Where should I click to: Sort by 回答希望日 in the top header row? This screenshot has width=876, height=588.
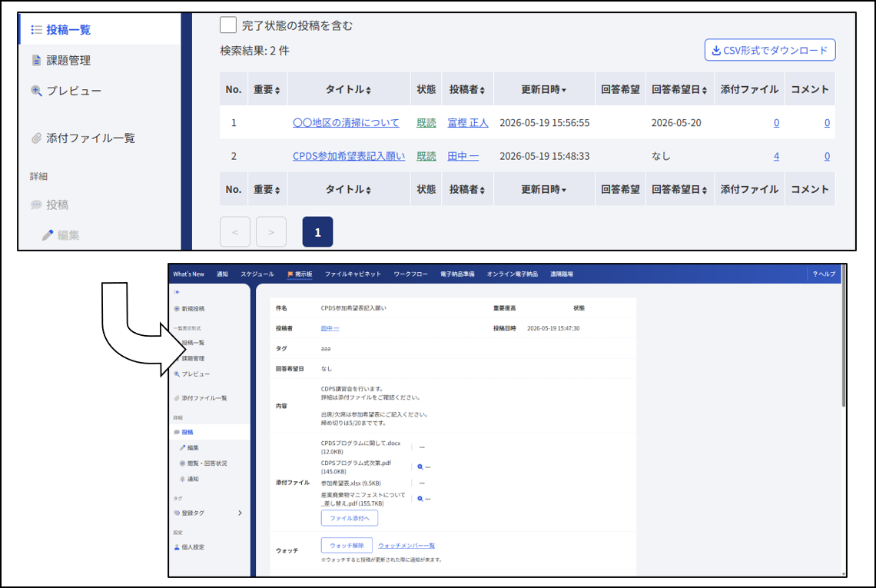pos(679,89)
